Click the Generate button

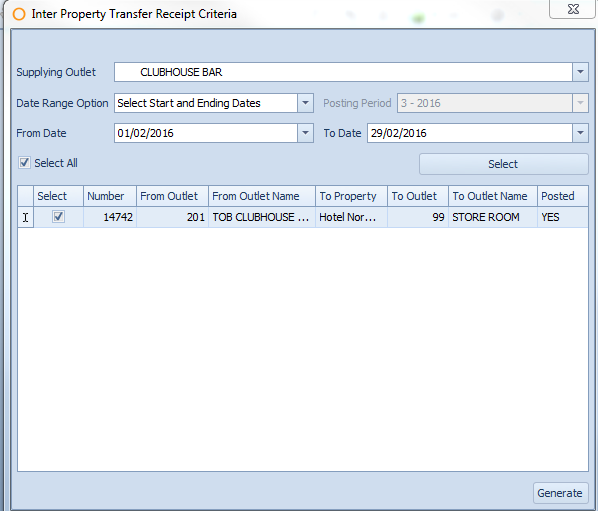(x=560, y=493)
